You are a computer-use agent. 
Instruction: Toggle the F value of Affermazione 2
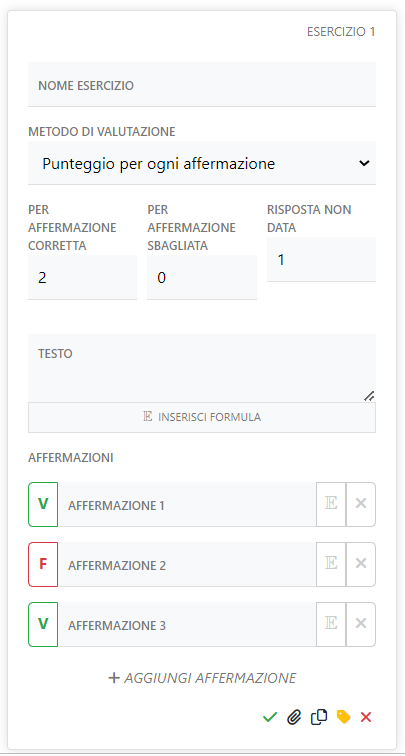pos(43,564)
